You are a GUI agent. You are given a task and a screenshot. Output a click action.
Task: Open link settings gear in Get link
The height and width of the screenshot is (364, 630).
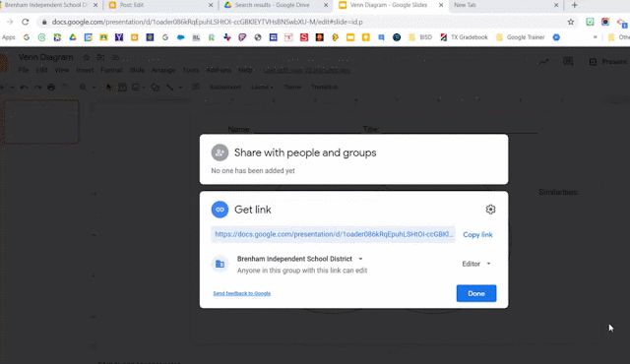(x=490, y=210)
